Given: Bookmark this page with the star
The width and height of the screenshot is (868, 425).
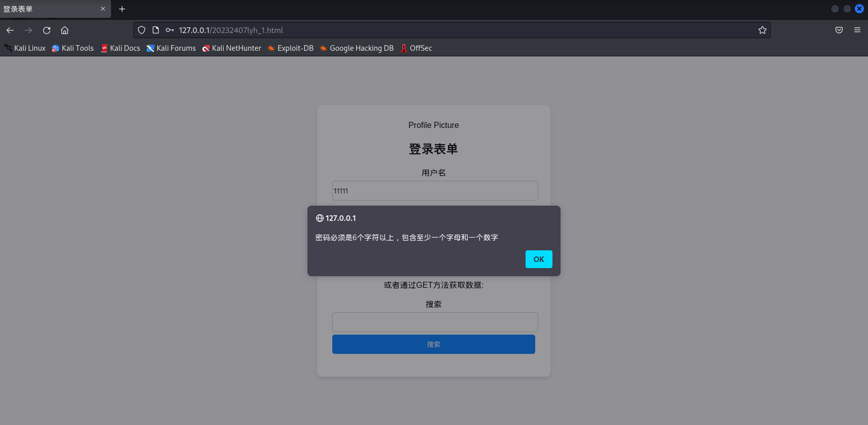Looking at the screenshot, I should [762, 30].
